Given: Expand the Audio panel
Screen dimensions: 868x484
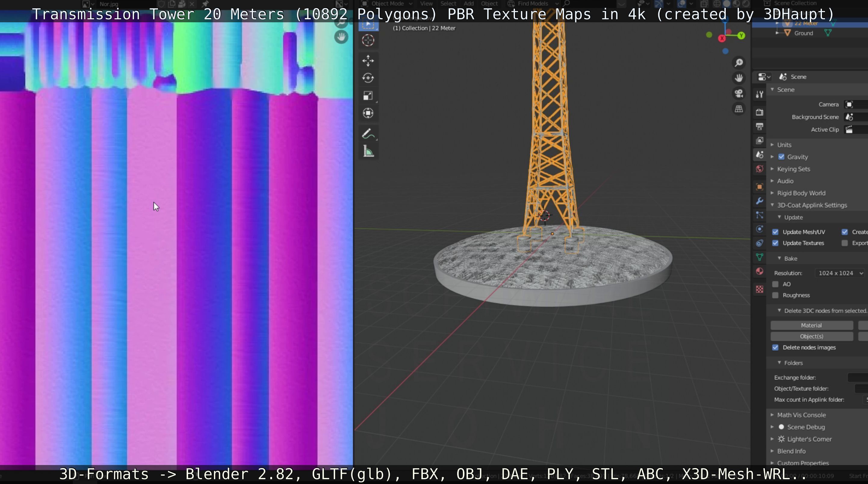Looking at the screenshot, I should point(772,181).
